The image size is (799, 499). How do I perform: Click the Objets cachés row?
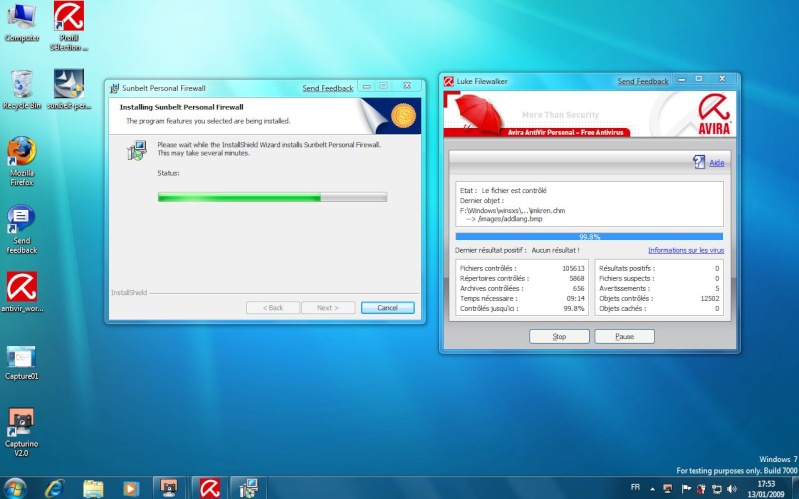[x=659, y=309]
